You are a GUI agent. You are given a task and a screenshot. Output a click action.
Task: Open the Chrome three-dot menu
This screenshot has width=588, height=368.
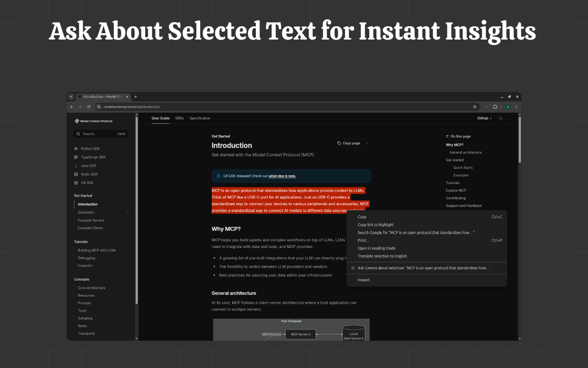point(516,107)
